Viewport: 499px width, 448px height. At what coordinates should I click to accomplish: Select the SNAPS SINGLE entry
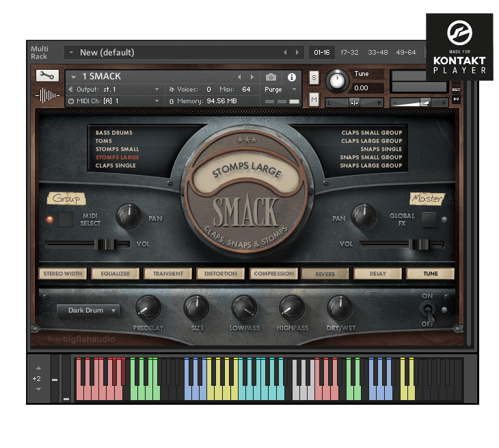[x=381, y=149]
